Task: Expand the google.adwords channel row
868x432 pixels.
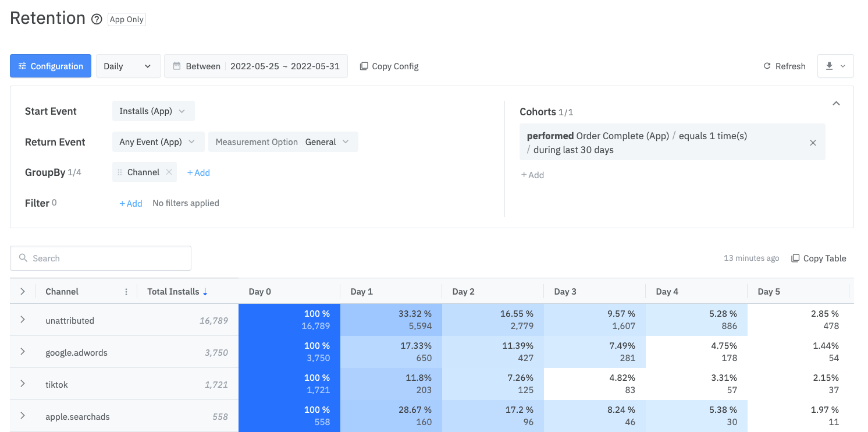Action: click(23, 352)
